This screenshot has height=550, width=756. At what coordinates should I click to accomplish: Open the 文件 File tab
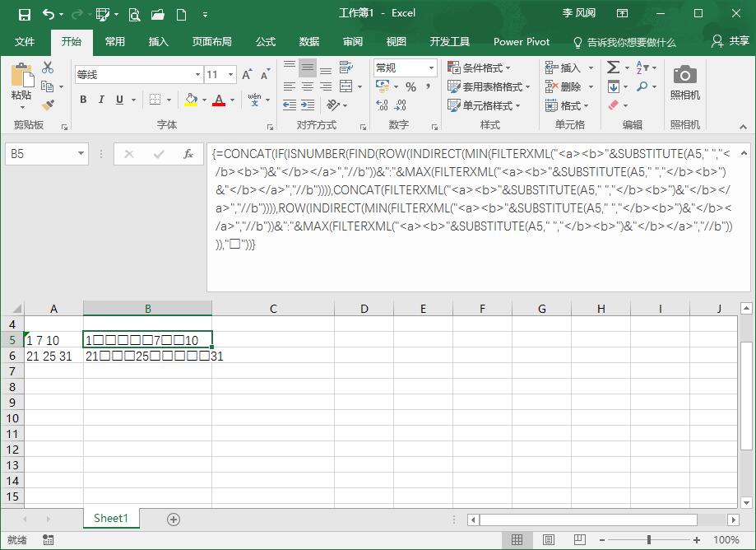25,42
